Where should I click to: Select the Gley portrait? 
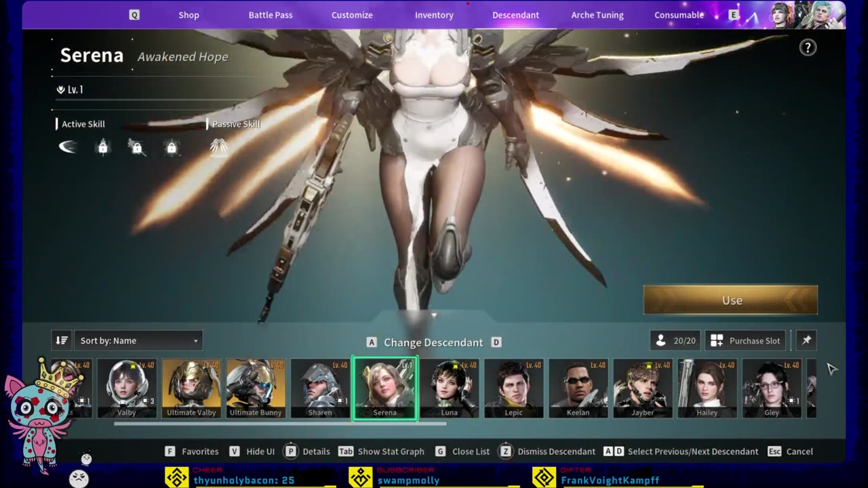point(772,388)
